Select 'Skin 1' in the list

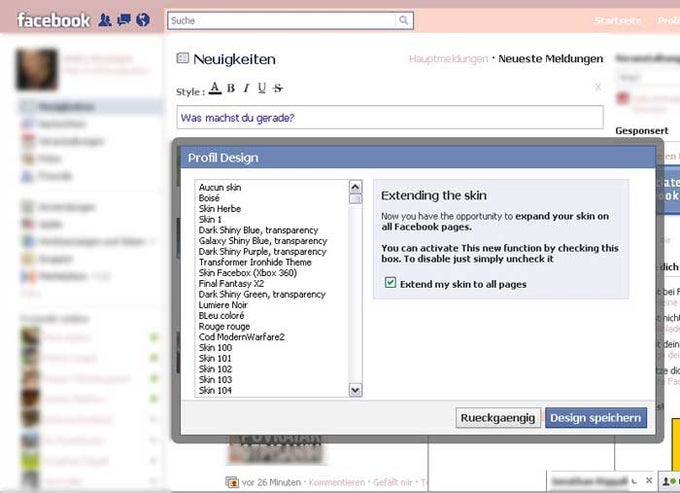210,219
